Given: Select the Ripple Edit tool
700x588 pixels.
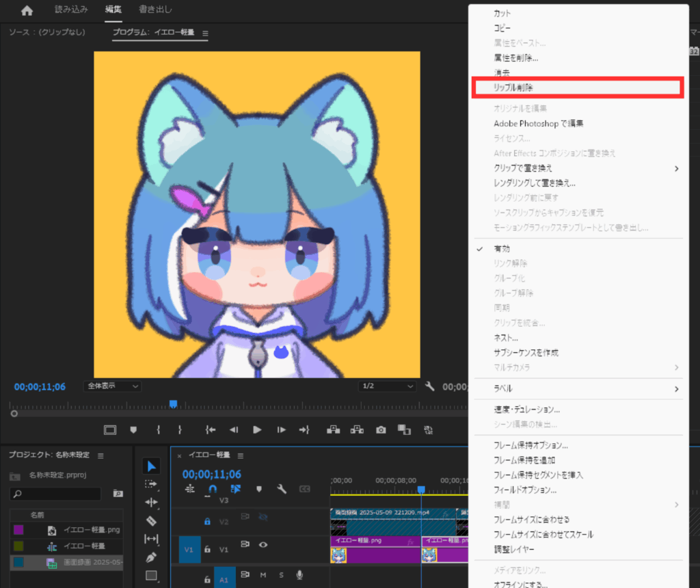Looking at the screenshot, I should pos(151,503).
